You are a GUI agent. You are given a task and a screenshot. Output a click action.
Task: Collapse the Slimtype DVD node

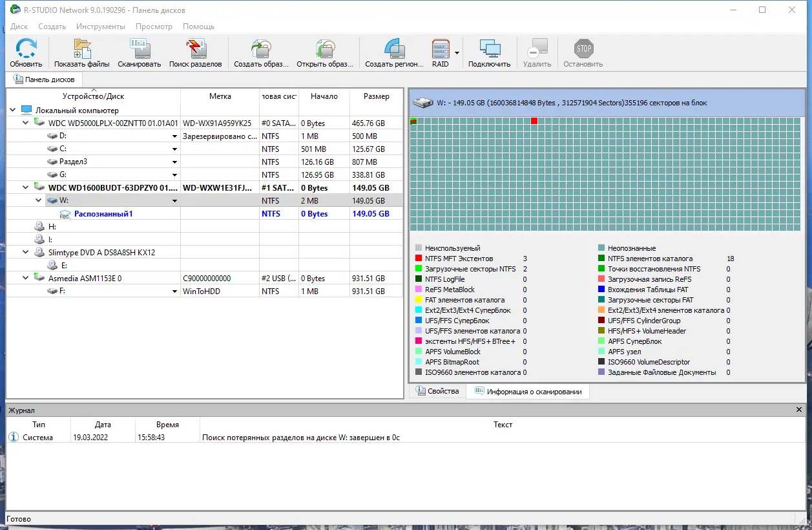[x=26, y=252]
